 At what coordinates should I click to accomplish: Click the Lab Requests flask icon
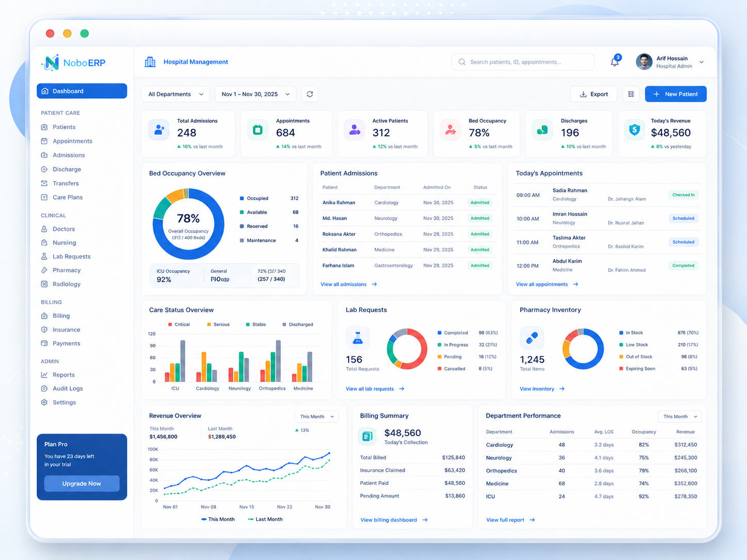point(358,338)
